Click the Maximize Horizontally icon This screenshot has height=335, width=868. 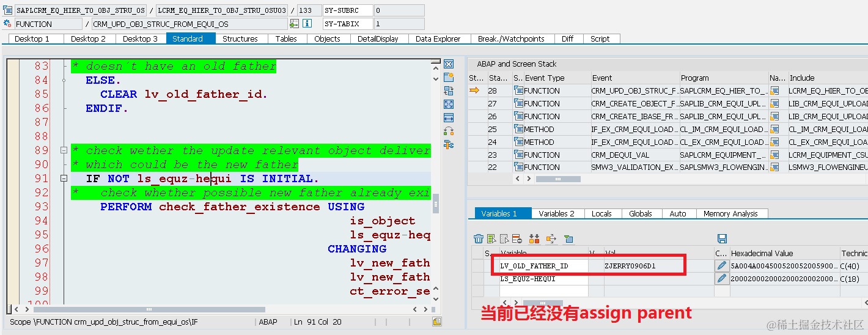[449, 117]
